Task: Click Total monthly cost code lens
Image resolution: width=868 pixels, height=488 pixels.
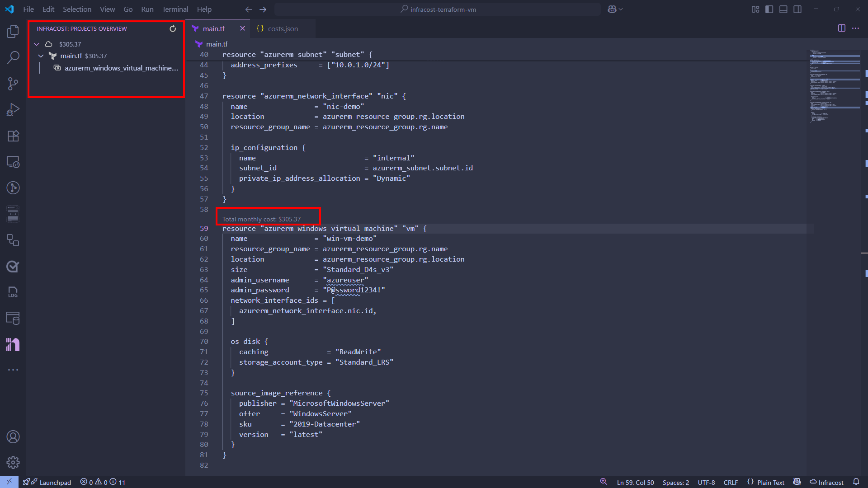Action: point(261,219)
